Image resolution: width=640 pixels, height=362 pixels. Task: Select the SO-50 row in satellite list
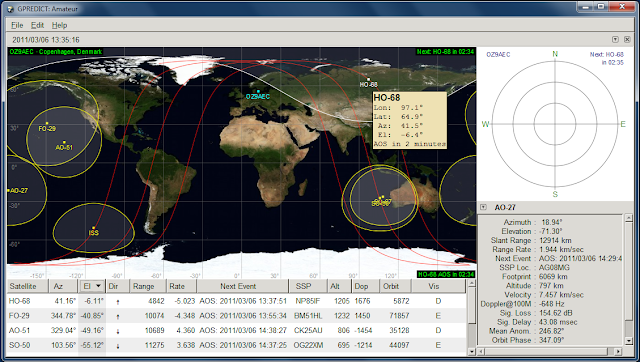(236, 345)
